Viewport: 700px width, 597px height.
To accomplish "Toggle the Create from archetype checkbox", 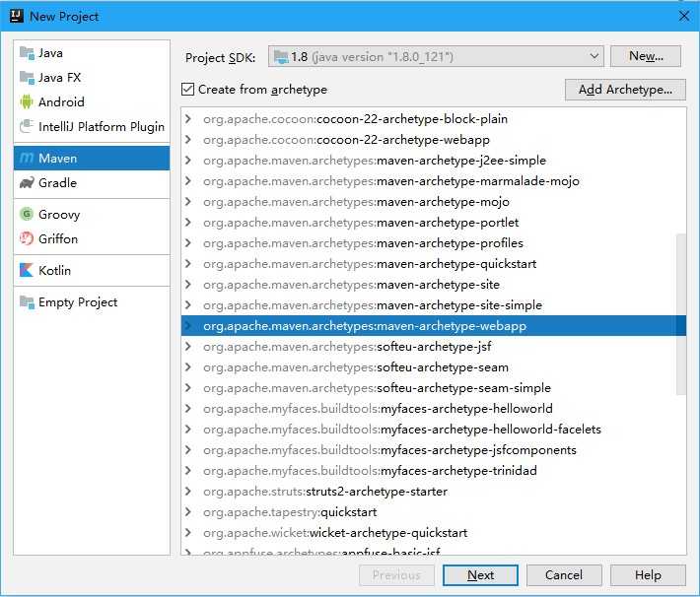I will pos(188,90).
